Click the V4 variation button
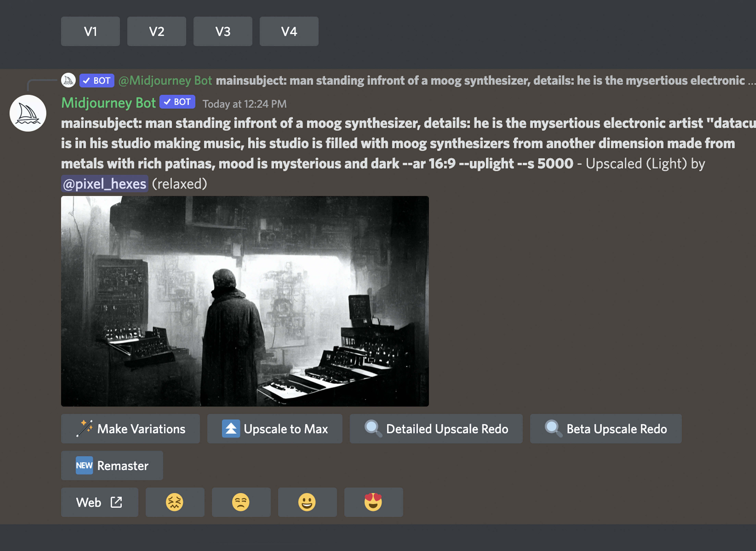This screenshot has width=756, height=551. point(289,31)
